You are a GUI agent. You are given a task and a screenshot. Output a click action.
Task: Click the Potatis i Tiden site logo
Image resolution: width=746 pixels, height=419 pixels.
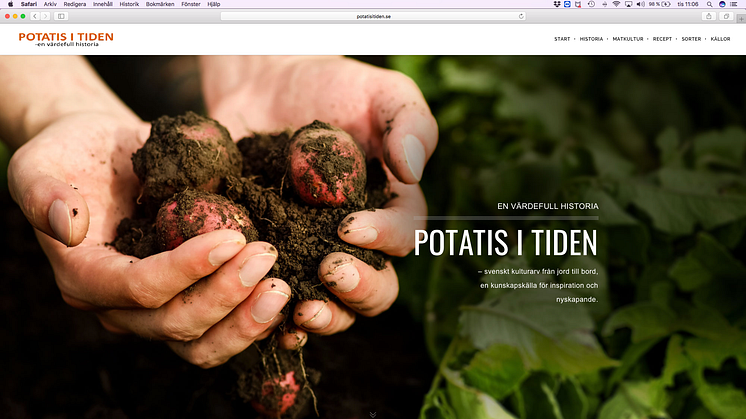tap(66, 40)
